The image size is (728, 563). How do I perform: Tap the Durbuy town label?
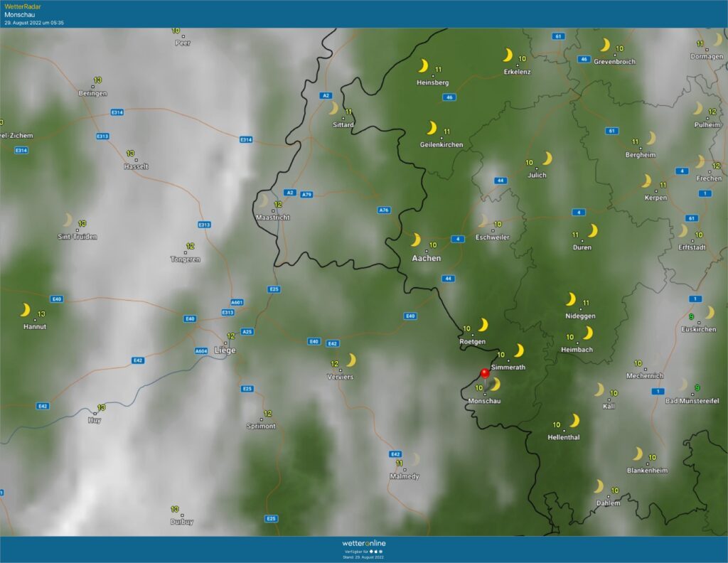(x=181, y=522)
